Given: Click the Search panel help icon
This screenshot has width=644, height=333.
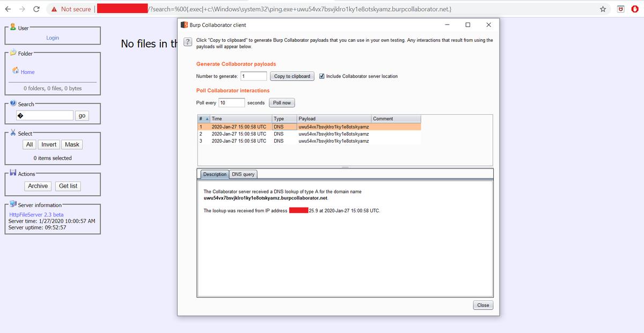Looking at the screenshot, I should [13, 103].
